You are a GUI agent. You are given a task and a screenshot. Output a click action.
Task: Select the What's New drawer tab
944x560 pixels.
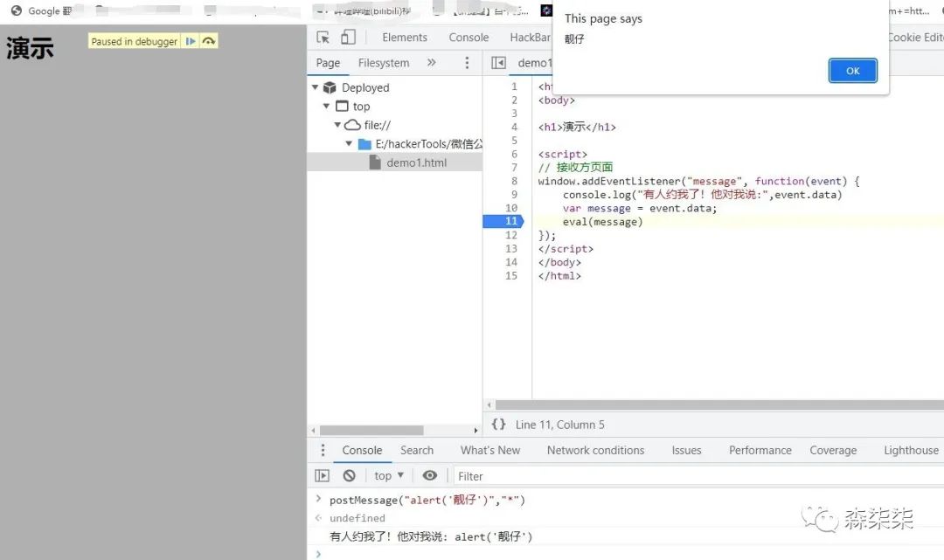(x=490, y=451)
